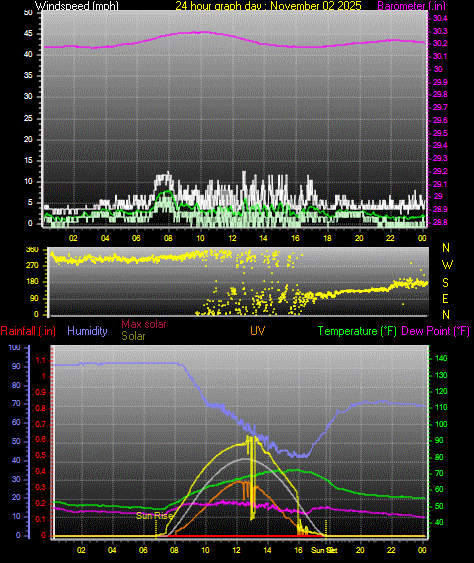
Task: Click the 100 temperature scale value
Action: click(441, 424)
